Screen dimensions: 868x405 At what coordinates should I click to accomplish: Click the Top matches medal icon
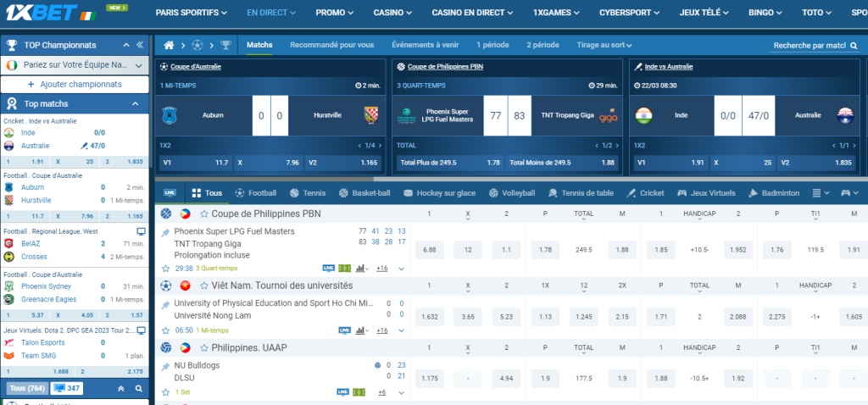11,103
